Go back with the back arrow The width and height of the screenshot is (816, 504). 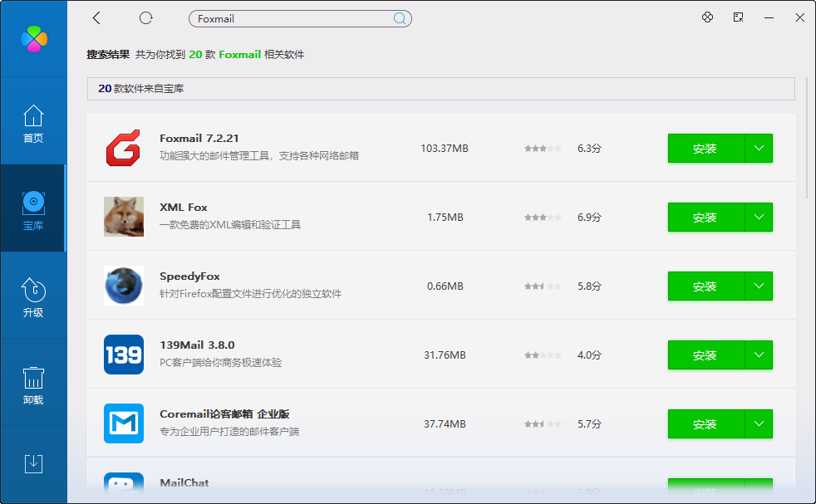96,18
